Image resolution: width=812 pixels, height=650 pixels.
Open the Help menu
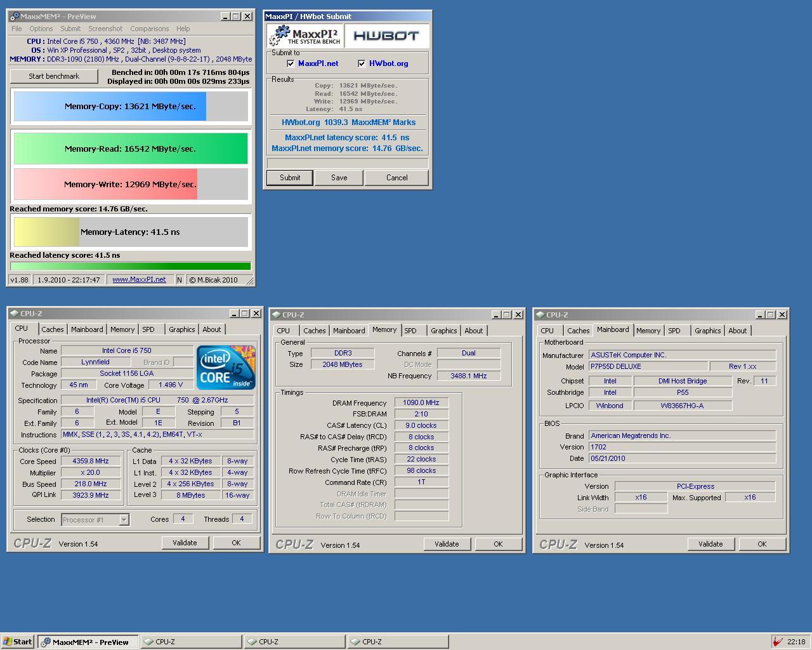(x=183, y=29)
